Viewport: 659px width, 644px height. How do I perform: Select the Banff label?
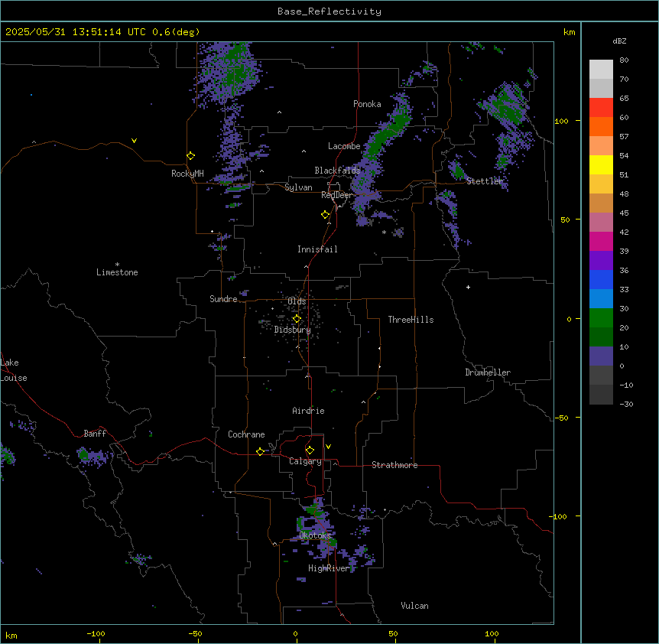[95, 434]
